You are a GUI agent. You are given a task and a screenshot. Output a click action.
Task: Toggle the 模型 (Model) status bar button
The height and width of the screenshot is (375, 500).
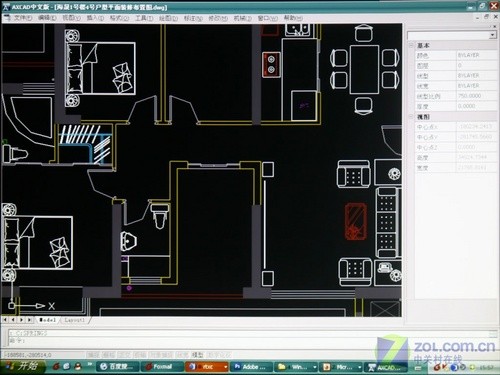click(x=198, y=355)
